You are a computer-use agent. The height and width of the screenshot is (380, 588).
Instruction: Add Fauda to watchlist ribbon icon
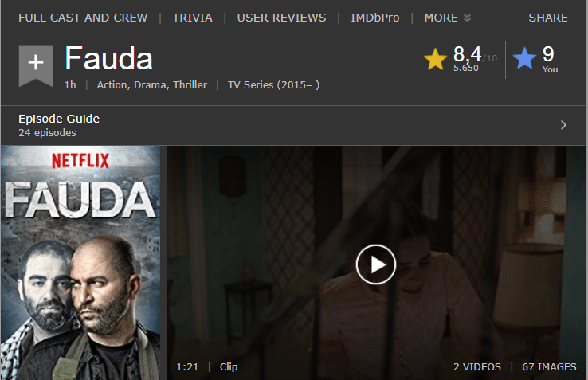tap(36, 66)
